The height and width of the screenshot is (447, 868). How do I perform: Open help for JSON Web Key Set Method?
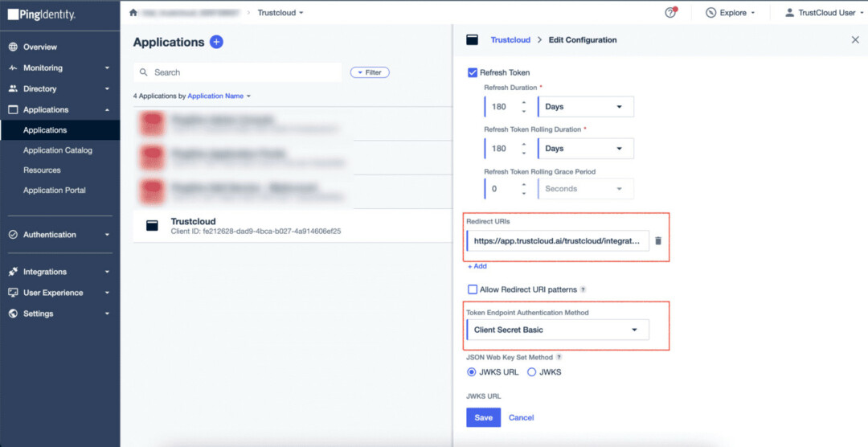pyautogui.click(x=559, y=357)
